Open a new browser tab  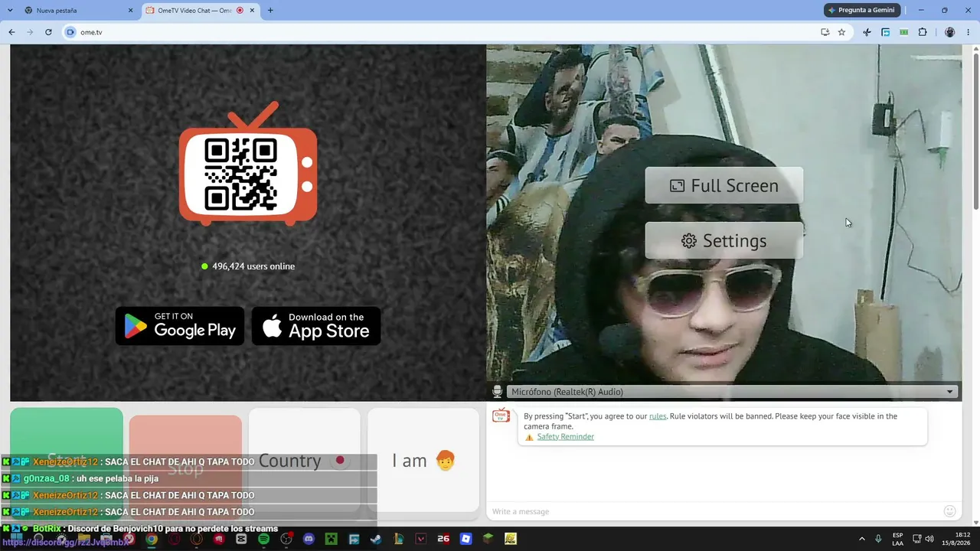pos(270,11)
